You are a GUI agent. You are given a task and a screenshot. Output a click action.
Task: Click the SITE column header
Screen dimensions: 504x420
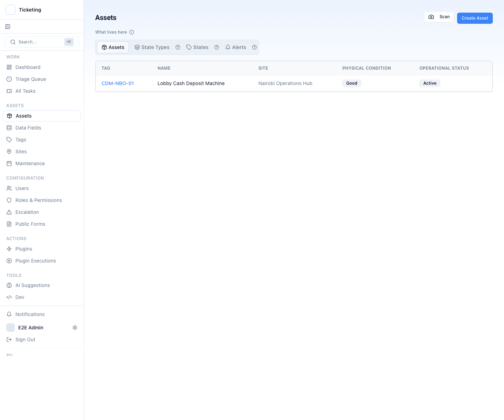point(263,68)
